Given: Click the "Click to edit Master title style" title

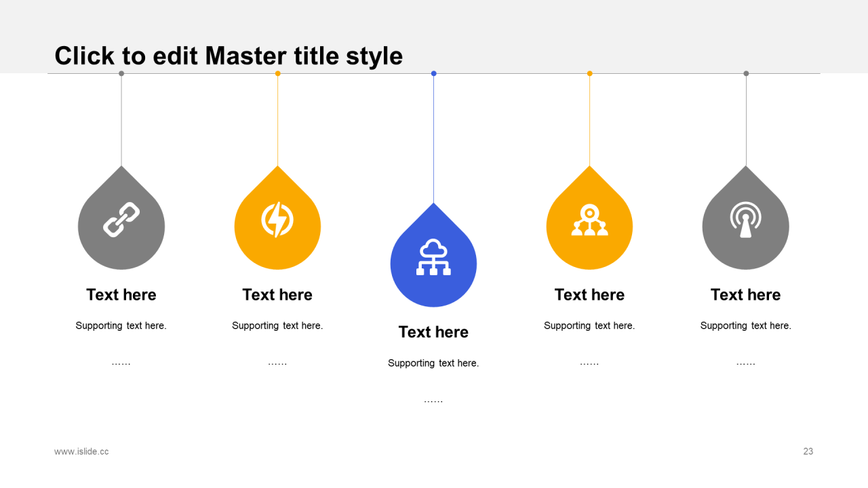Looking at the screenshot, I should 229,56.
